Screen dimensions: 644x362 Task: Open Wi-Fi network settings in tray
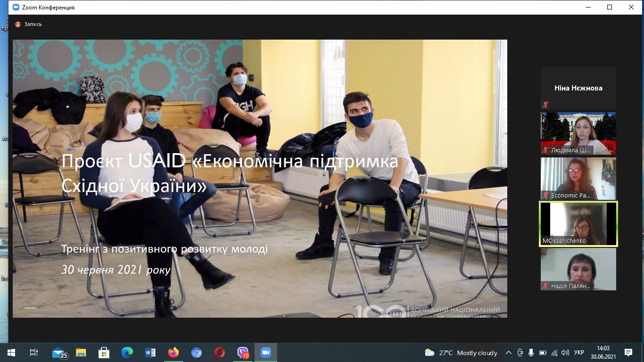[x=554, y=353]
